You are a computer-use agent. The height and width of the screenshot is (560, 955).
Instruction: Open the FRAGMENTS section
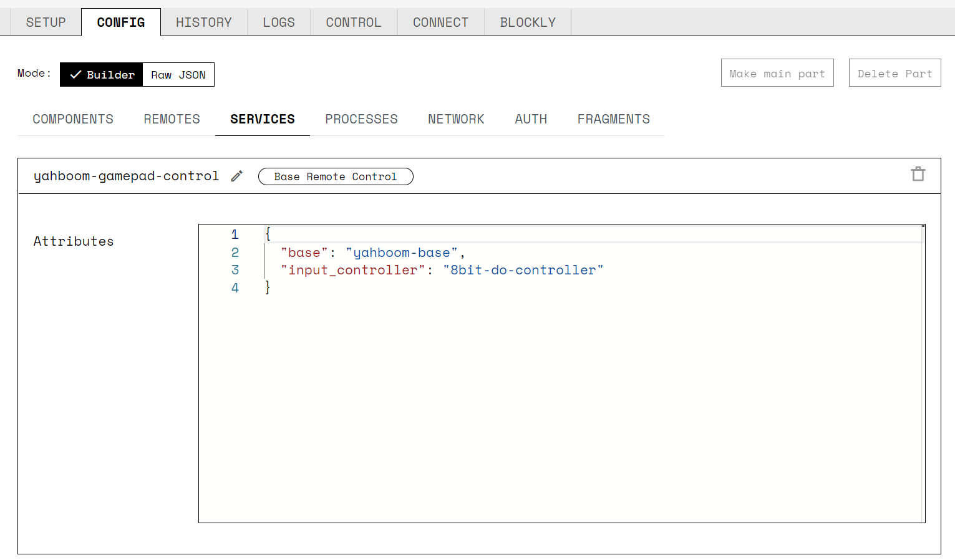[x=613, y=118]
